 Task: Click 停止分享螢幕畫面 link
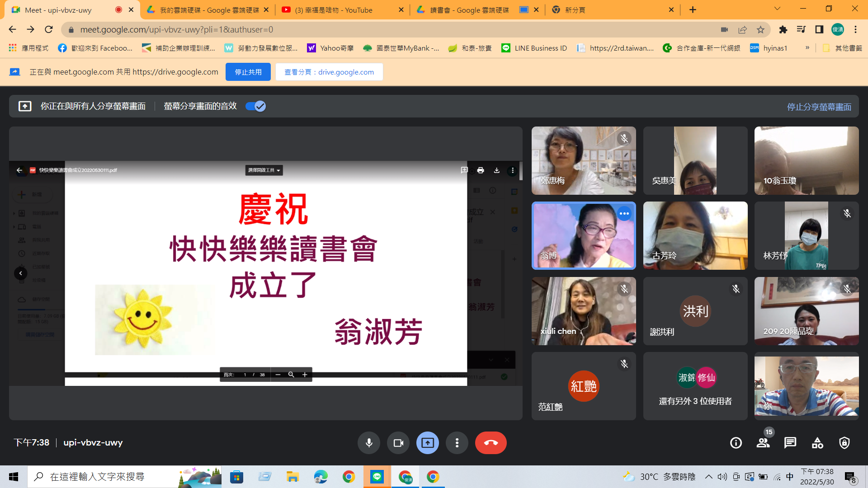(x=819, y=107)
